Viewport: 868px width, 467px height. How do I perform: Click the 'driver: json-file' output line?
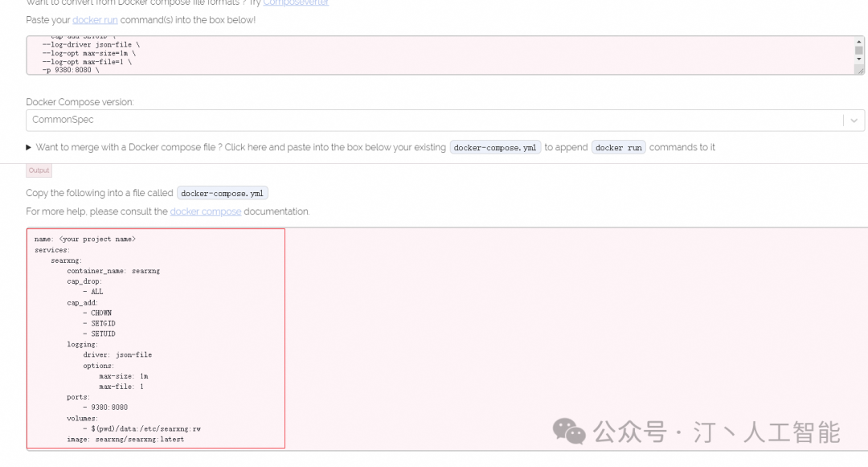tap(117, 354)
